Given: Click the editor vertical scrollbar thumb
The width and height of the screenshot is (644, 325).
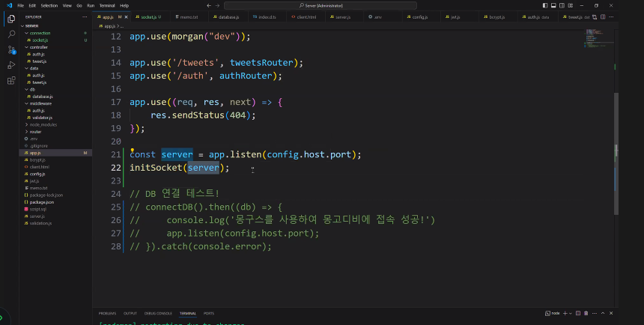Looking at the screenshot, I should tap(616, 154).
